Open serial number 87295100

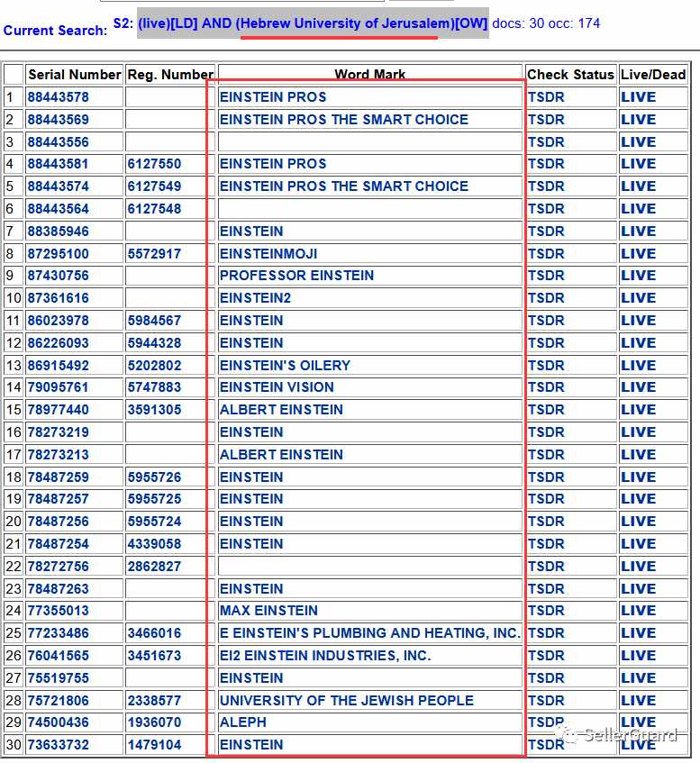58,253
